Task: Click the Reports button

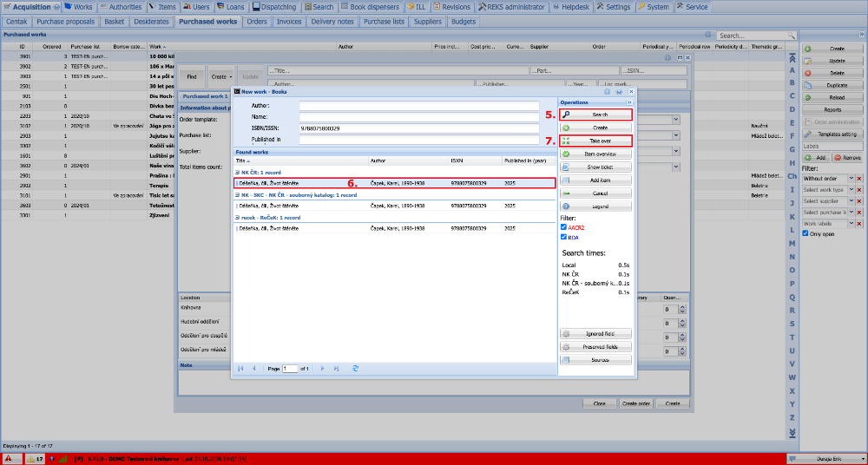Action: pos(832,109)
